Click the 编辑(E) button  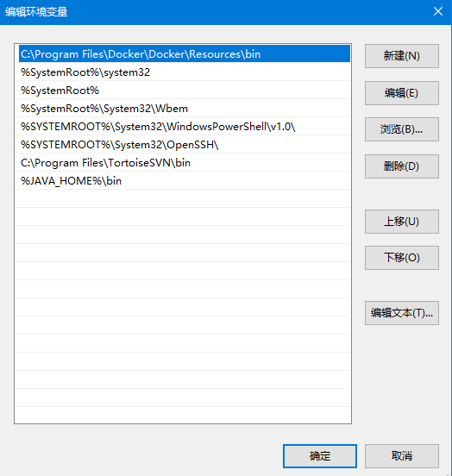coord(402,93)
